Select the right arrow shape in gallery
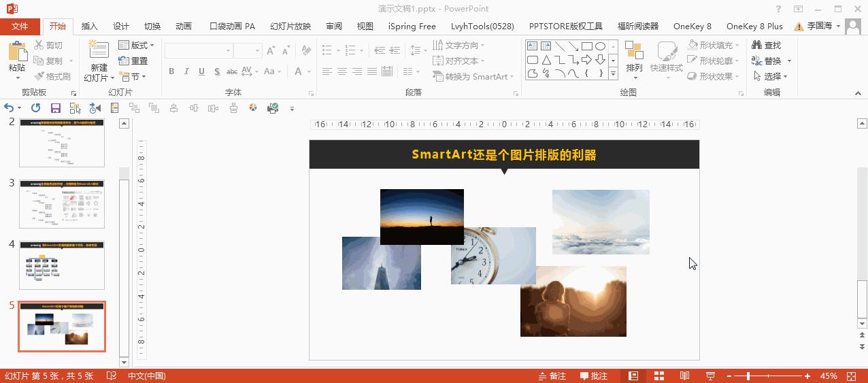Screen dimensions: 868x383 (586, 60)
